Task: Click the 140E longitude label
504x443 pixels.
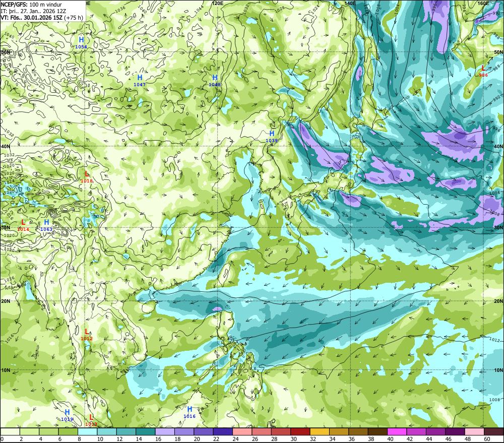Action: click(350, 3)
